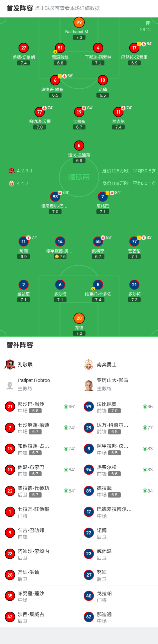Tap coach 亚历山大-伽马 photo
The height and width of the screenshot is (644, 158).
(89, 385)
